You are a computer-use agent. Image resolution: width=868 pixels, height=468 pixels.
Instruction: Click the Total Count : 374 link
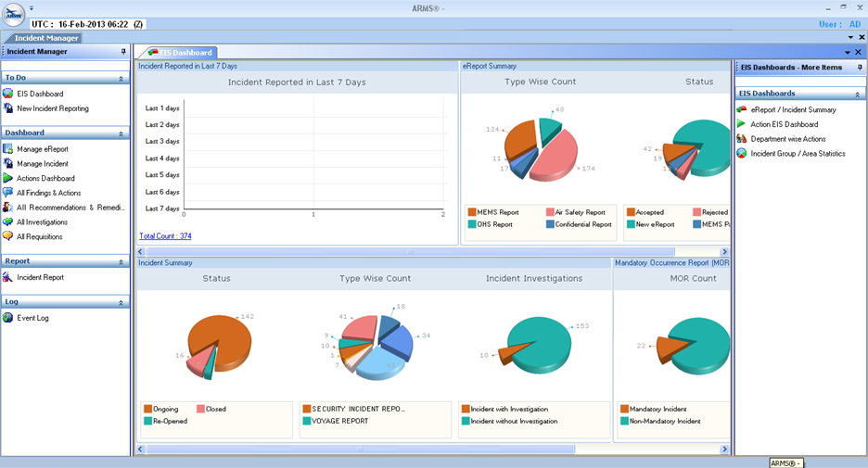[x=165, y=236]
